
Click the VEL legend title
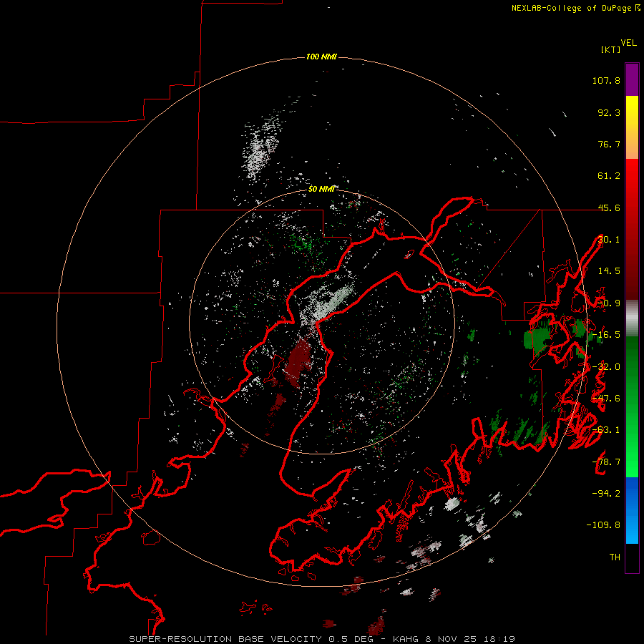click(x=628, y=43)
